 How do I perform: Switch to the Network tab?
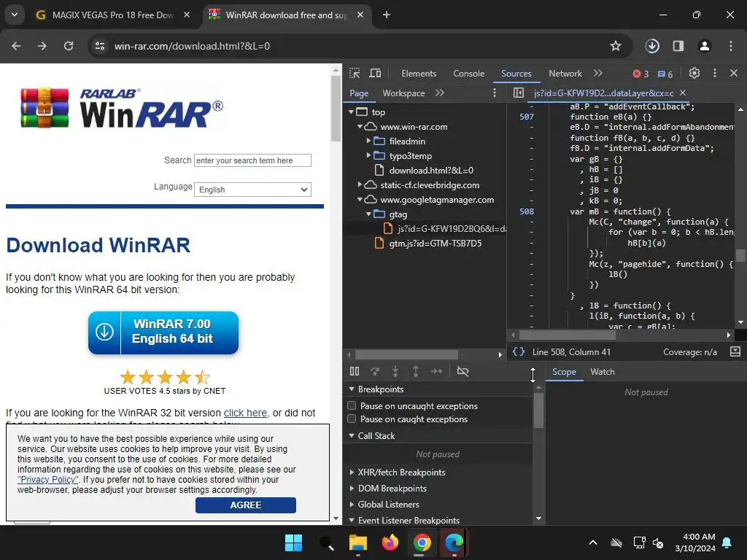pyautogui.click(x=565, y=74)
